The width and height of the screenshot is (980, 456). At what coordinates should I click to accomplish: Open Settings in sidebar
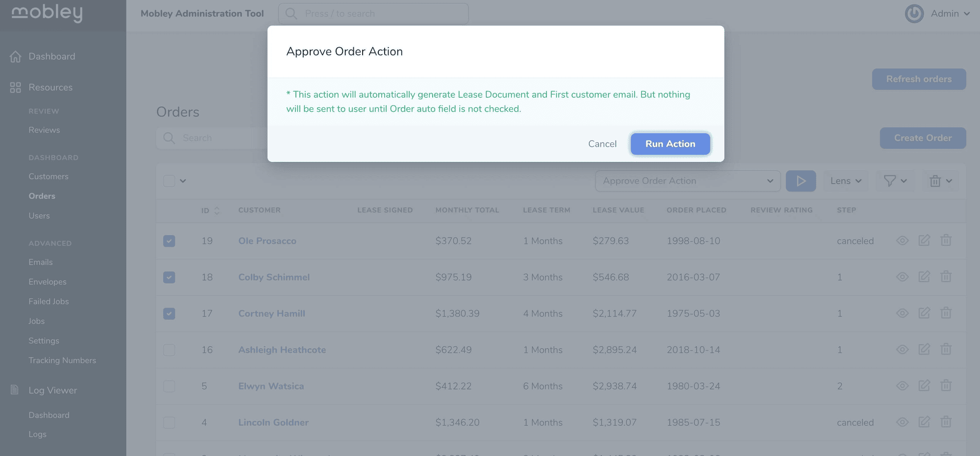[x=44, y=340]
